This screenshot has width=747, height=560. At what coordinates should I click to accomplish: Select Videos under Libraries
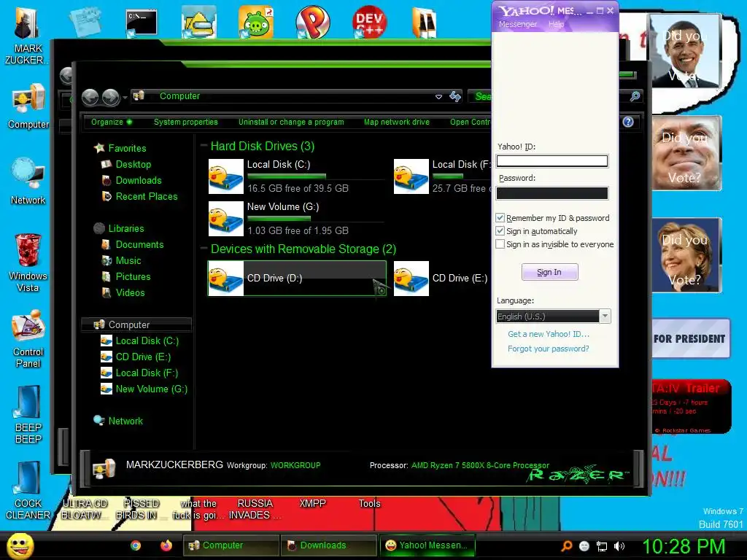coord(130,293)
